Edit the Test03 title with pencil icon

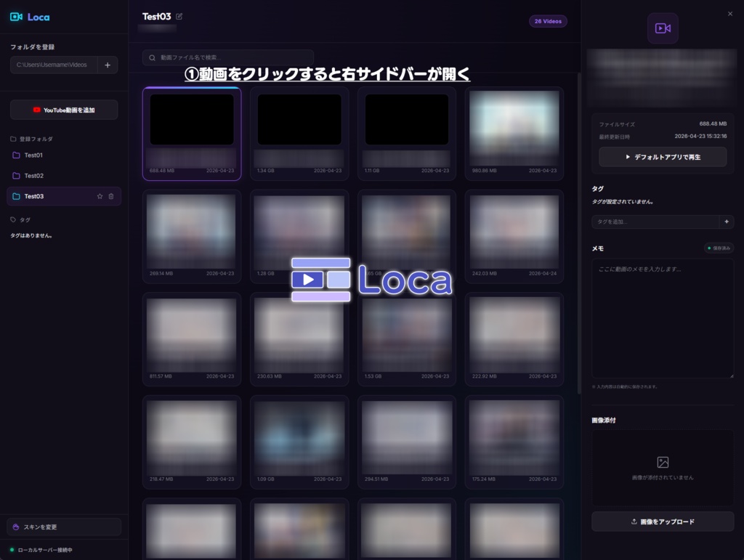pos(179,17)
